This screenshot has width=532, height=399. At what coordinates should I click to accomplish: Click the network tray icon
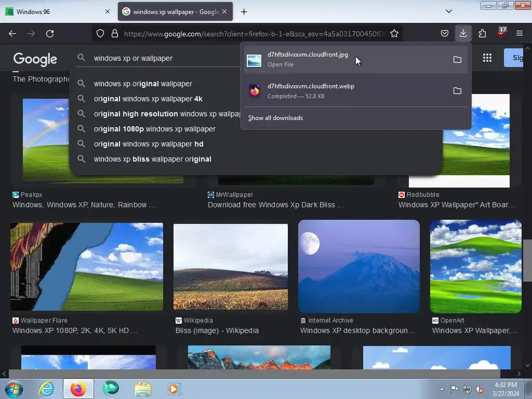467,390
